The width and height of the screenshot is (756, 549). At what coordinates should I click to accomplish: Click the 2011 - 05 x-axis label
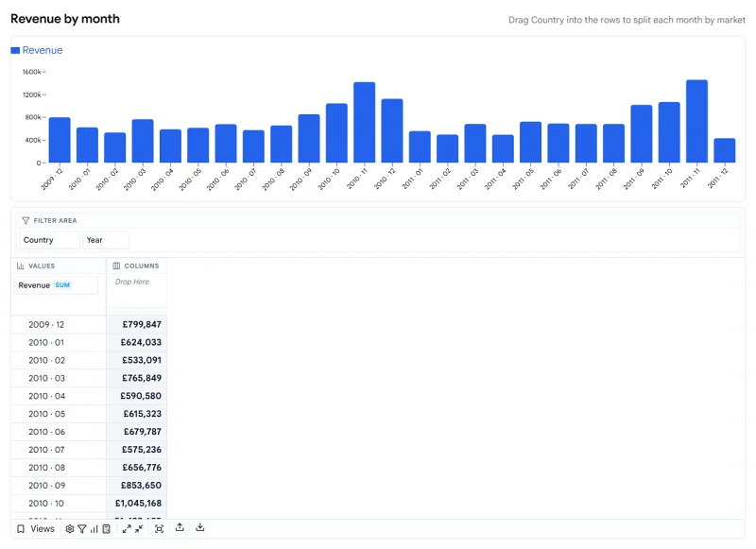[x=524, y=179]
